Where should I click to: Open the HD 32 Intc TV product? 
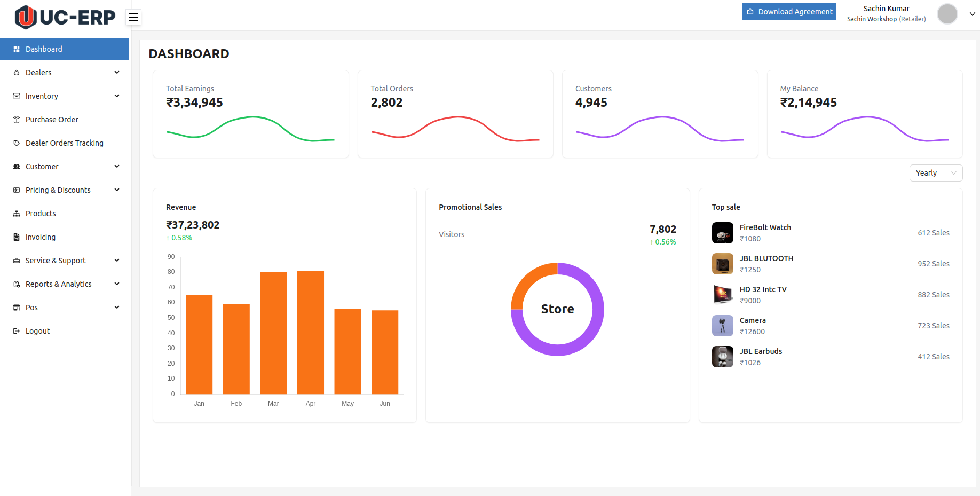[831, 295]
